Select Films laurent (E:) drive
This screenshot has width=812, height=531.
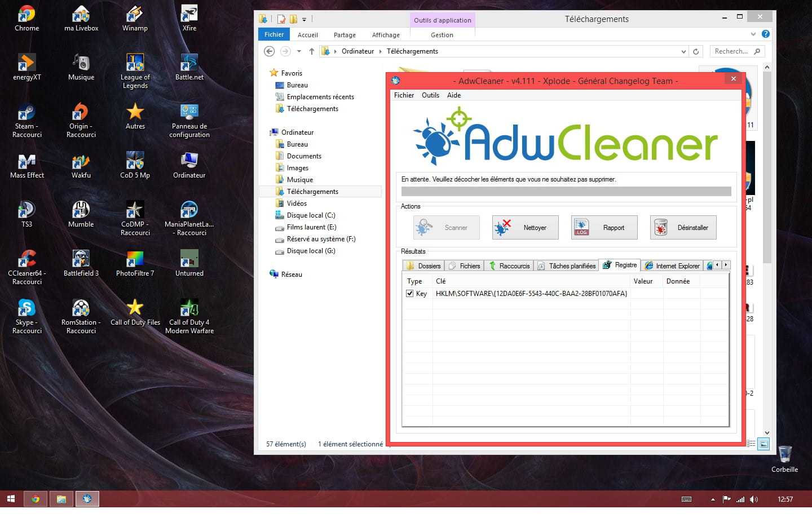[x=311, y=227]
